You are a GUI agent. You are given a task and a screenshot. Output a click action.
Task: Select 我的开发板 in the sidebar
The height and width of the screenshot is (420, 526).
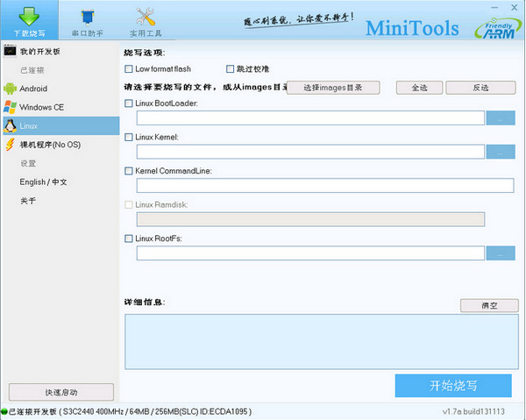coord(60,52)
